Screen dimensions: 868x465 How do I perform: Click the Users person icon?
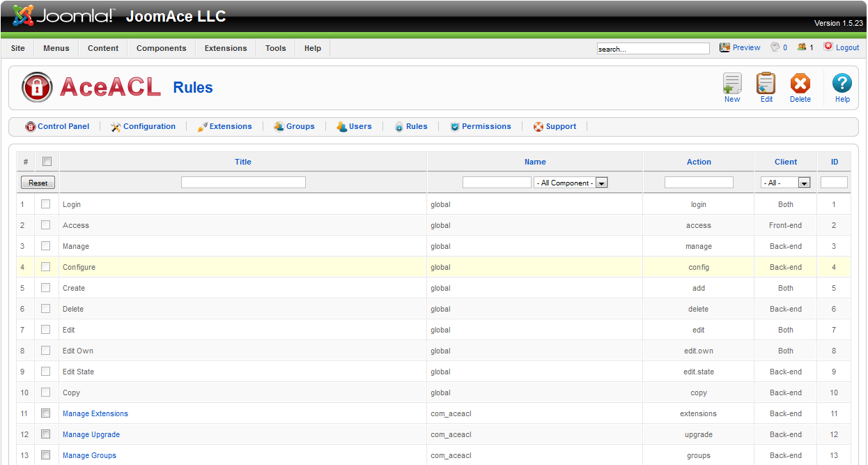(x=341, y=127)
